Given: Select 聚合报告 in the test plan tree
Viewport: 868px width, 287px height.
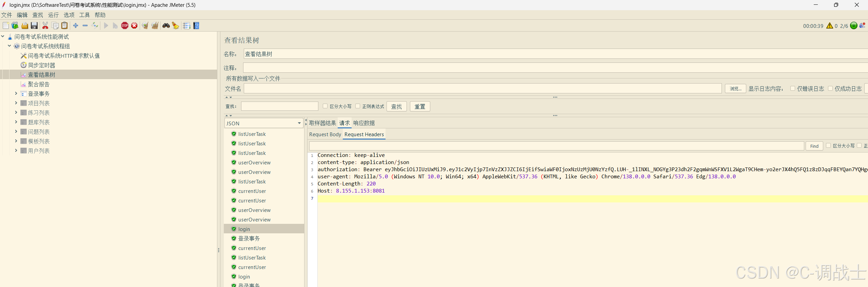Looking at the screenshot, I should click(39, 84).
